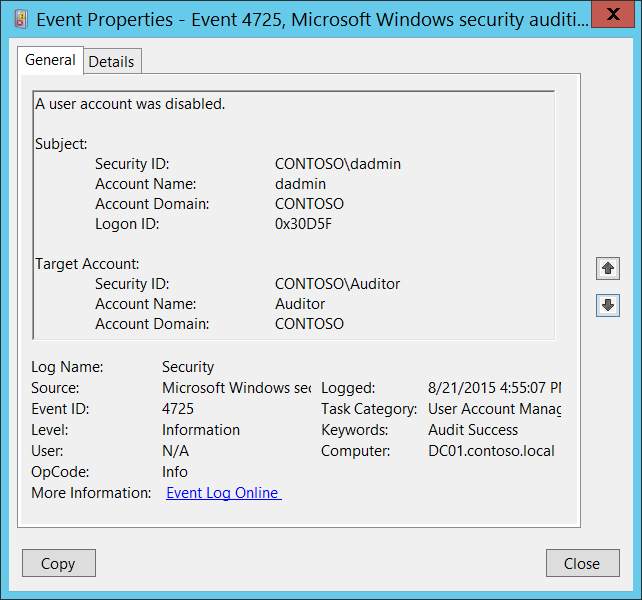Click the up arrow for previous event
Viewport: 642px width, 600px height.
point(607,268)
